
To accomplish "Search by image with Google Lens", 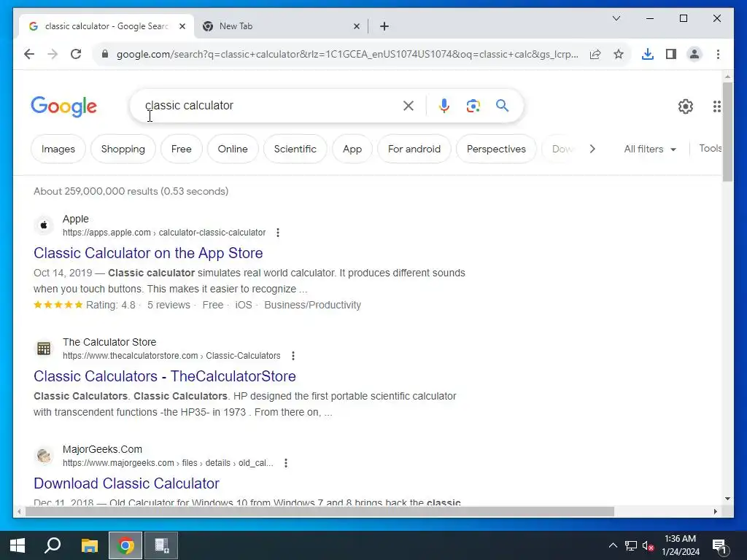I will 473,106.
